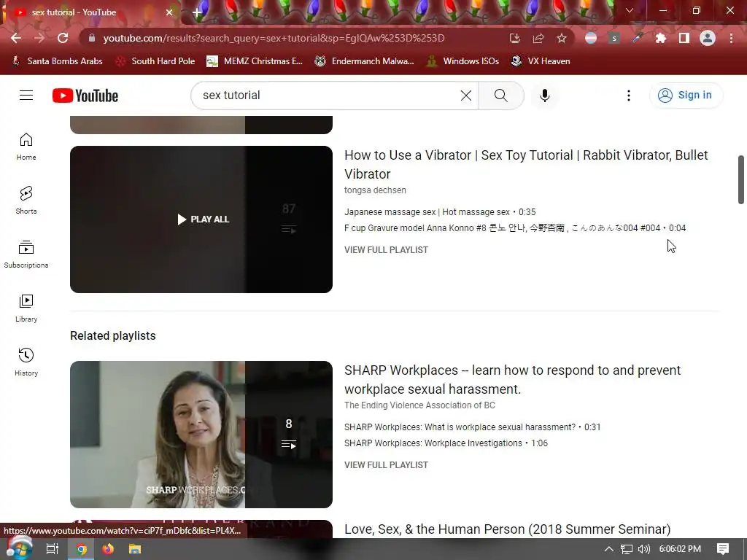Clear the search box with X icon
Image resolution: width=747 pixels, height=560 pixels.
[466, 96]
